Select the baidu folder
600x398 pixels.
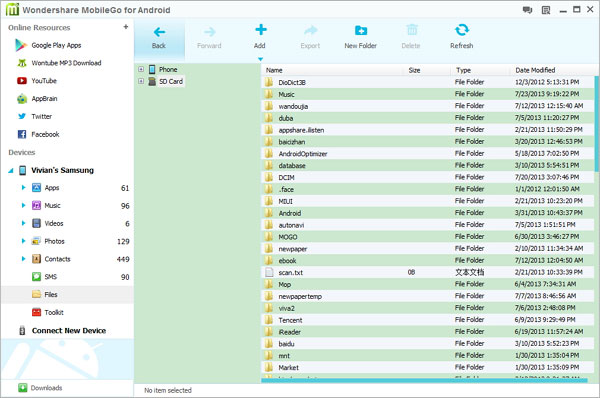click(x=427, y=344)
